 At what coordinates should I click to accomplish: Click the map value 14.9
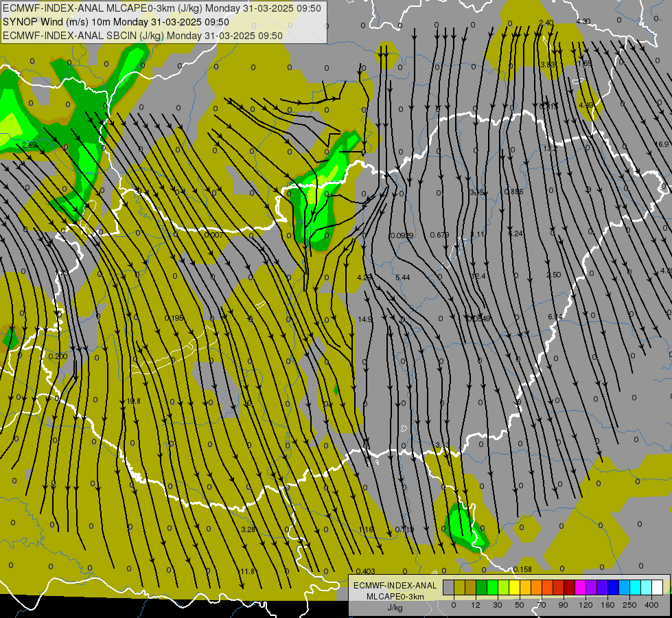(364, 319)
